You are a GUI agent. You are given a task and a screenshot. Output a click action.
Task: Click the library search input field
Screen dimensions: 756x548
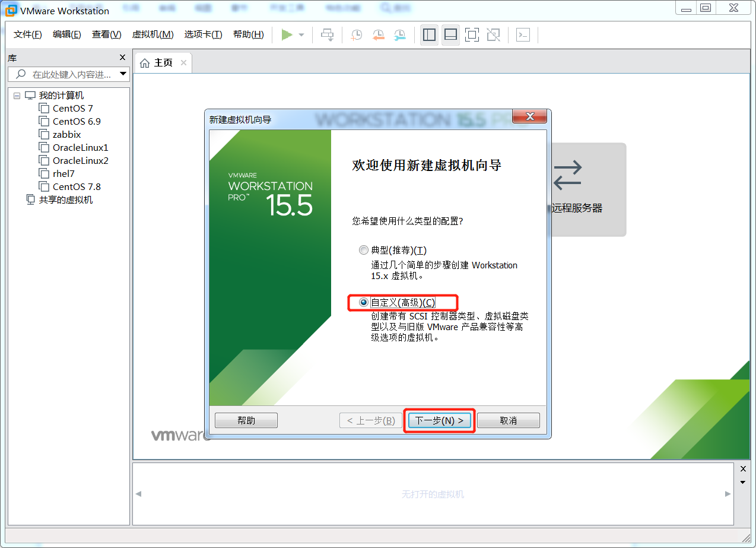(x=63, y=74)
